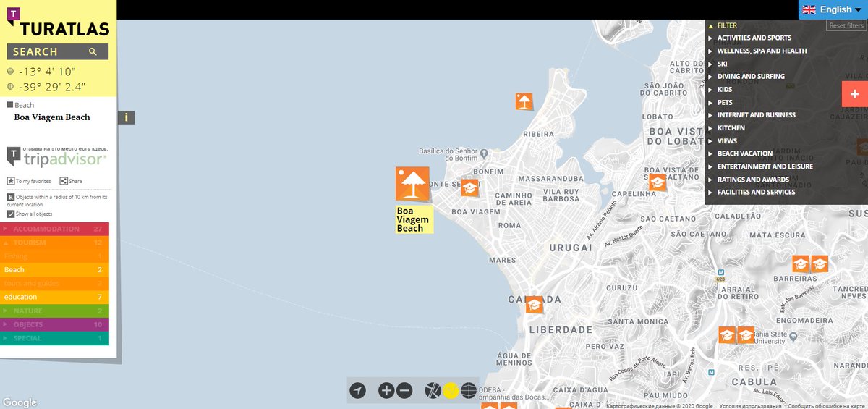Expand Diving and Surfing filter
868x409 pixels.
pyautogui.click(x=750, y=76)
